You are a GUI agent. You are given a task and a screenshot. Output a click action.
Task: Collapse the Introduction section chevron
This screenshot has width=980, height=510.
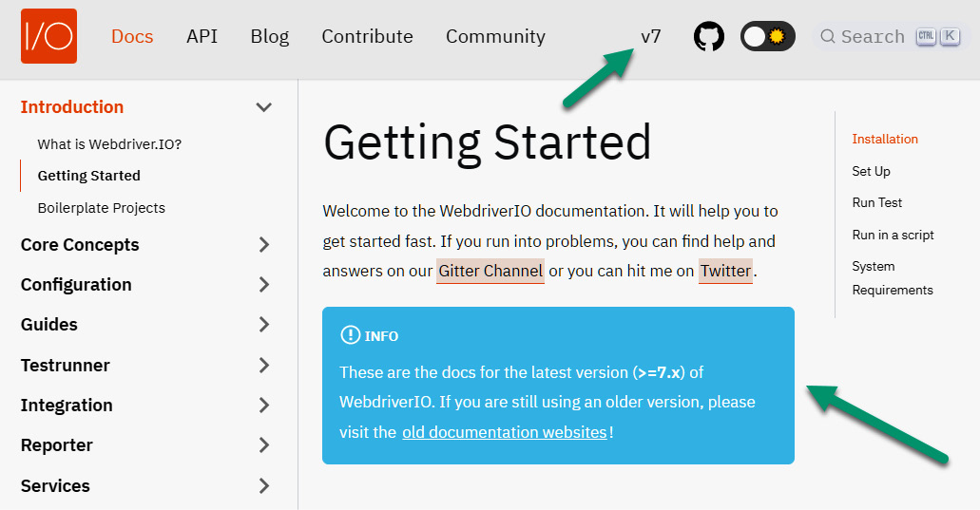264,107
